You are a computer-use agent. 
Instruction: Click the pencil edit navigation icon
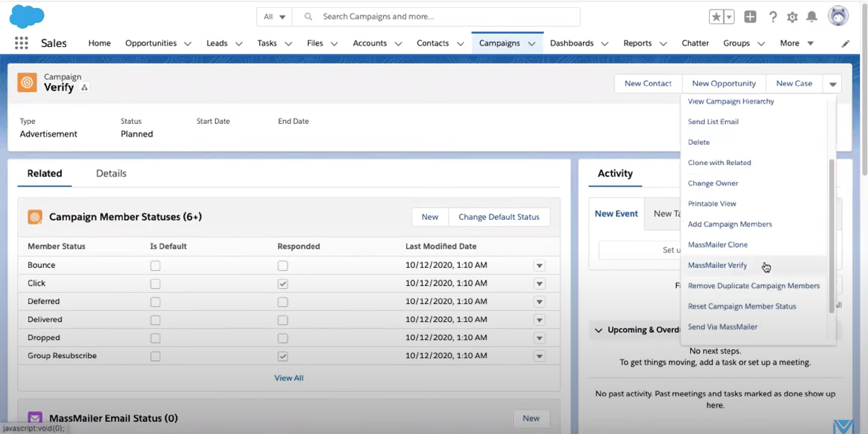(x=845, y=43)
